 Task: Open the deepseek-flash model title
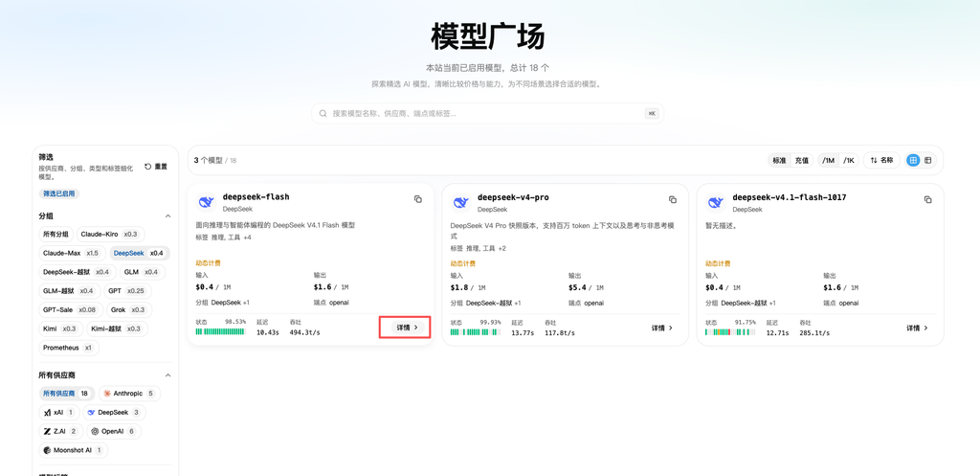click(x=256, y=197)
